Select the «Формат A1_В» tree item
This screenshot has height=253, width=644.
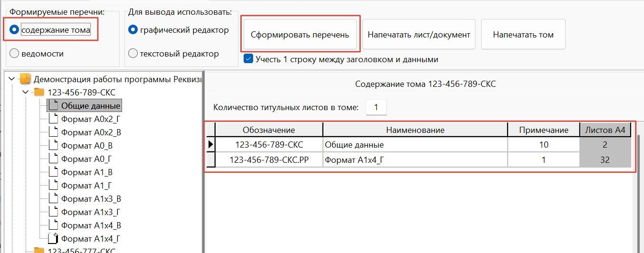pos(86,172)
